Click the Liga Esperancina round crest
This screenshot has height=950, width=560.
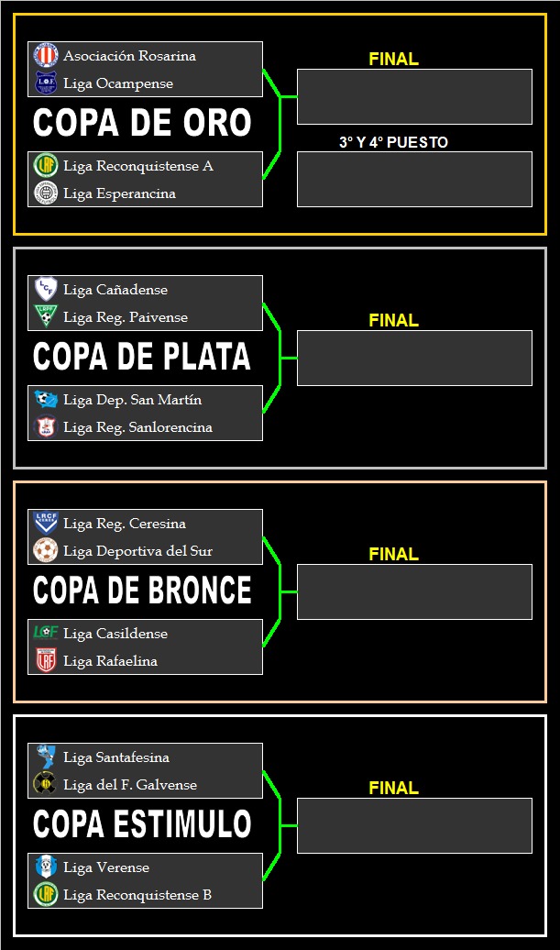(x=46, y=193)
